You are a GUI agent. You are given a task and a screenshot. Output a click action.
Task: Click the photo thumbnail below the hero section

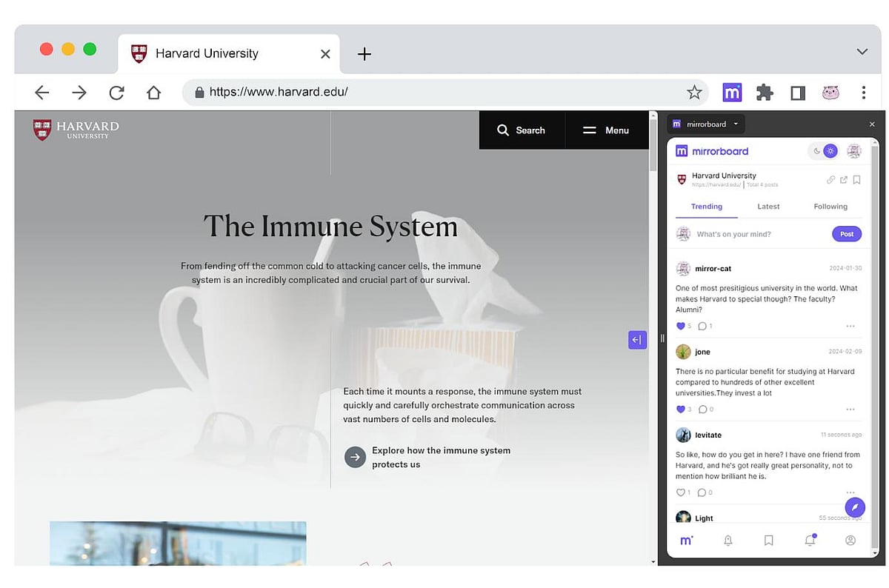click(x=178, y=544)
